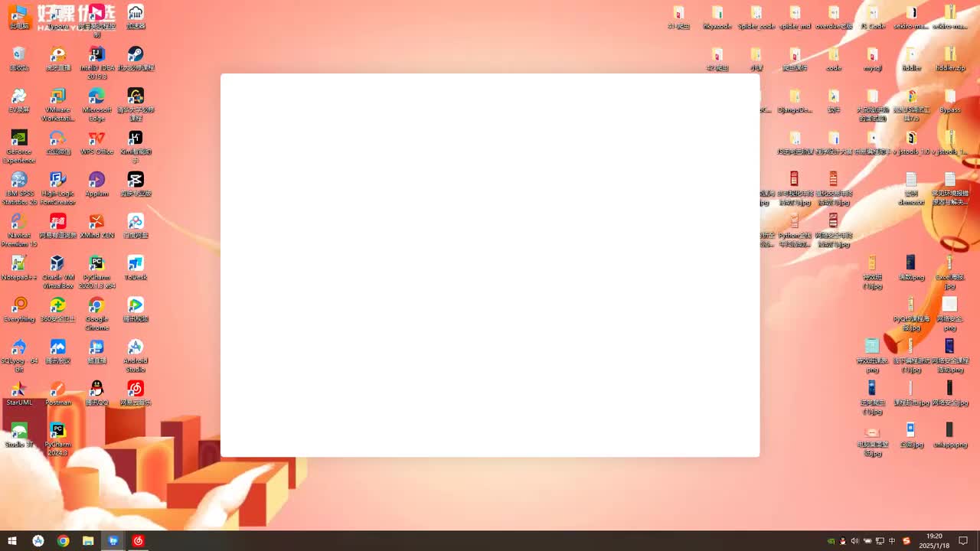Select the Bypass folder
The image size is (980, 551).
pos(950,101)
